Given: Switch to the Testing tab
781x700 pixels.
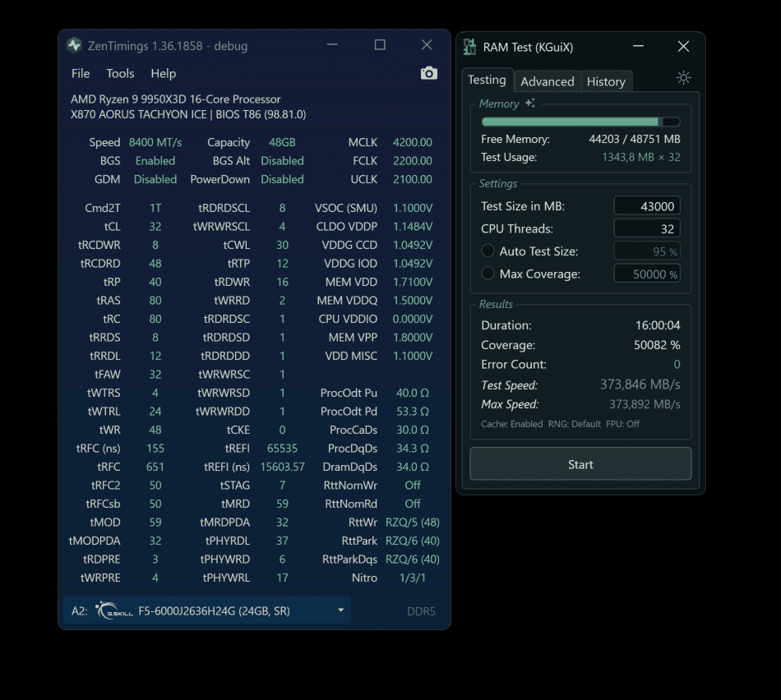Looking at the screenshot, I should [488, 80].
